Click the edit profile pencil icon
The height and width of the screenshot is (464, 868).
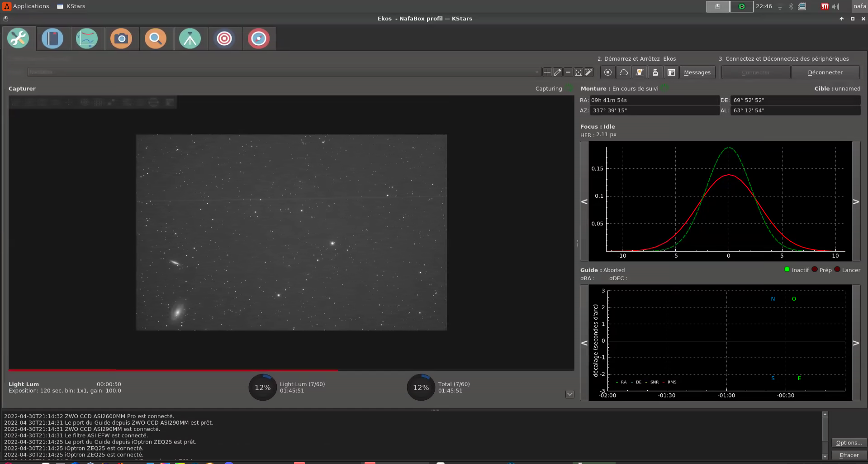557,72
